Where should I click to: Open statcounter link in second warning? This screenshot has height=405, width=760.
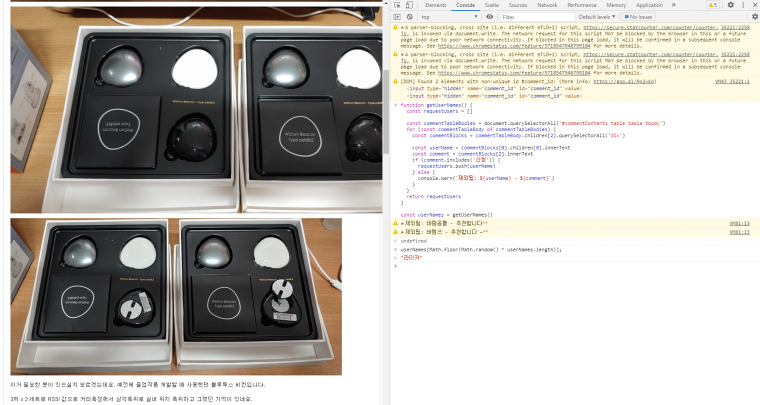(650, 55)
